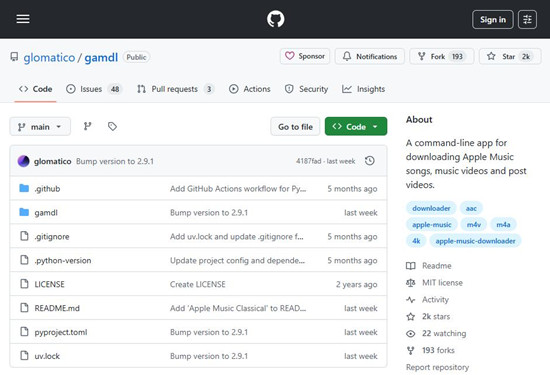Open the appearance settings icon beside Sign in
This screenshot has height=375, width=550.
(527, 19)
